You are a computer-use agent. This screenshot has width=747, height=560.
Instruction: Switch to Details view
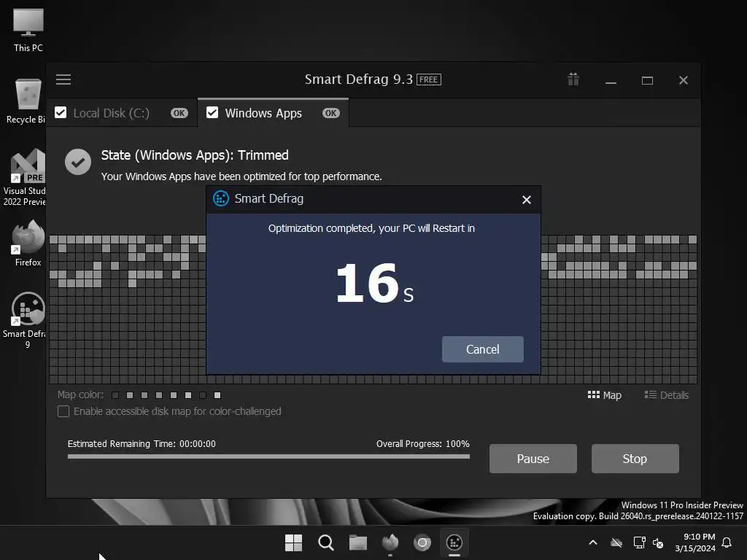pyautogui.click(x=667, y=395)
